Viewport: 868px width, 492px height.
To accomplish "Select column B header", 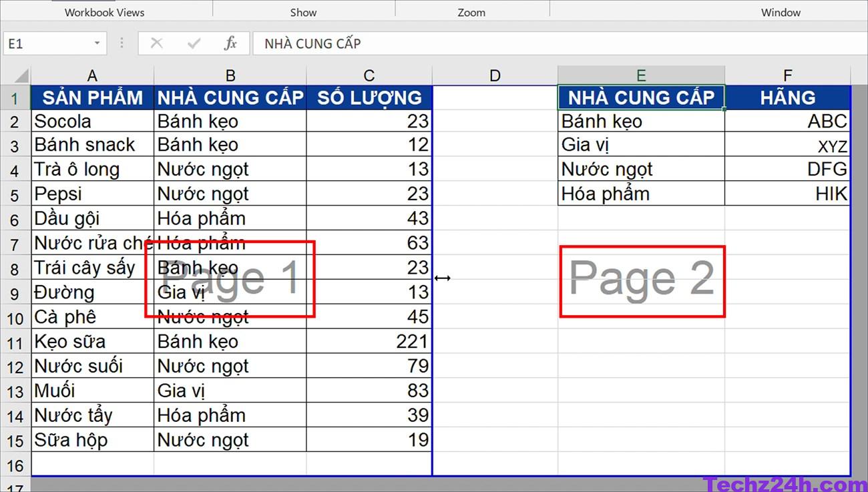I will pos(230,75).
